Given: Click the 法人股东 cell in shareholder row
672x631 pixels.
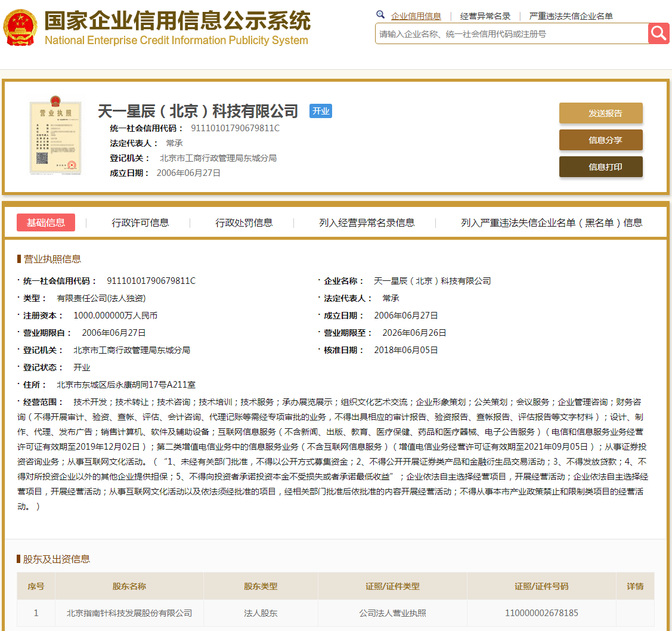Looking at the screenshot, I should (261, 613).
